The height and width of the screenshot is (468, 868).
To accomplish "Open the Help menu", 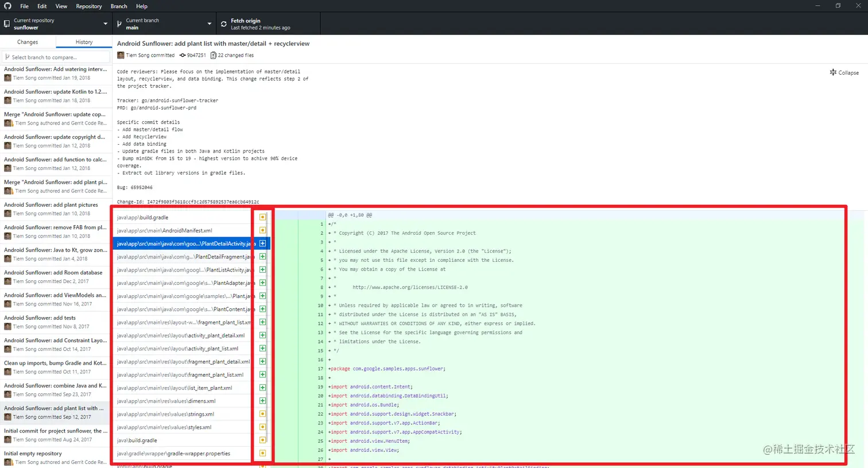I will [x=142, y=6].
